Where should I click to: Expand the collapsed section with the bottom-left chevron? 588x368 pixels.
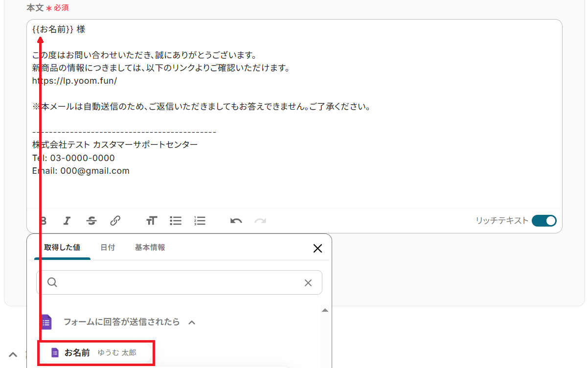tap(13, 355)
